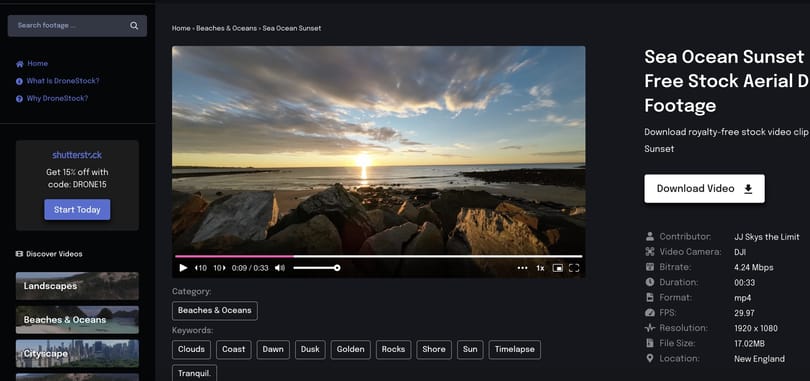Click the 0:09 / 0:33 time display
This screenshot has width=810, height=381.
tap(250, 268)
